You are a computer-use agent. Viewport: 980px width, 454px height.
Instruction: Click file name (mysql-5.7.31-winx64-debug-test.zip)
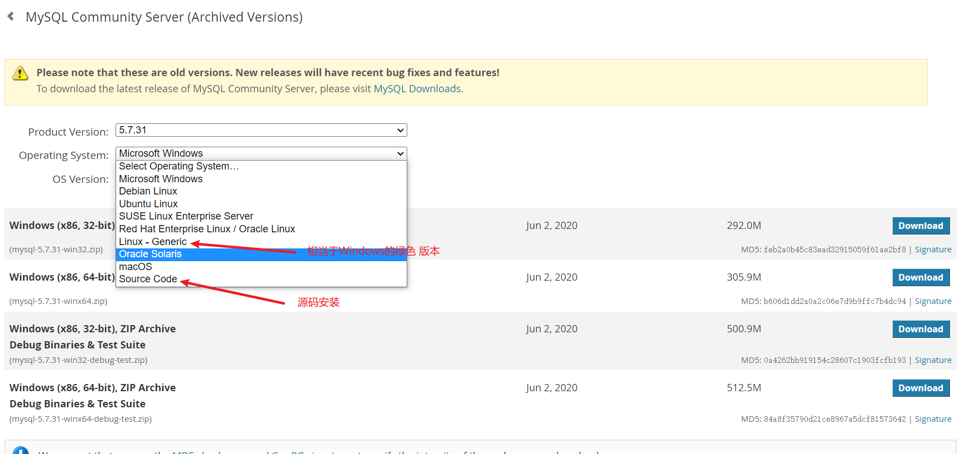81,419
